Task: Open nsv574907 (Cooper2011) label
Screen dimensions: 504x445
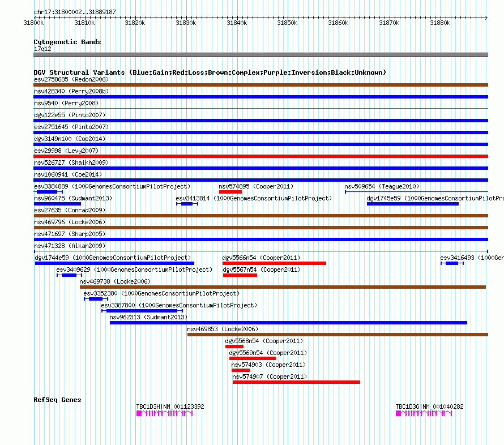Action: click(x=270, y=376)
